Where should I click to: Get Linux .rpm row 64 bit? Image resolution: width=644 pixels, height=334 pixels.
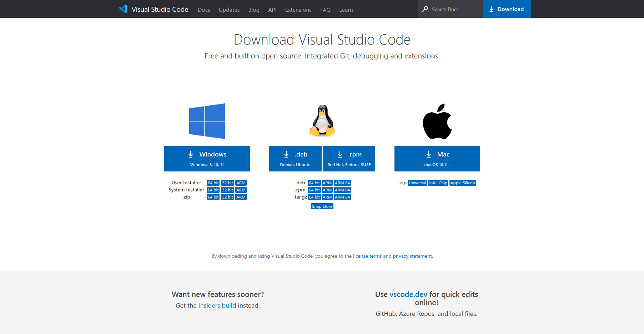[314, 190]
